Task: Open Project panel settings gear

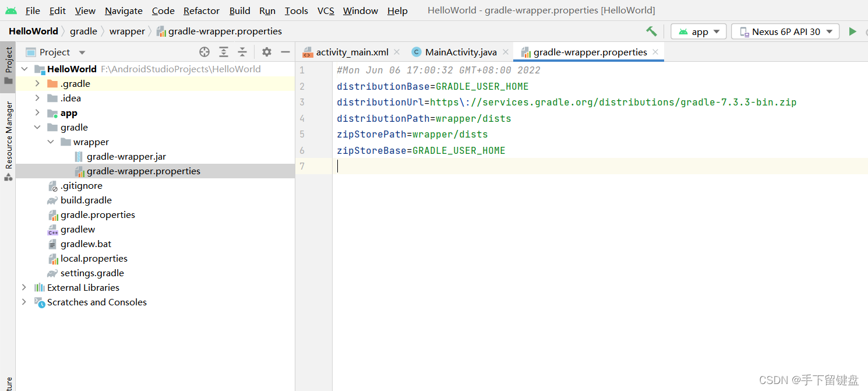Action: click(267, 52)
